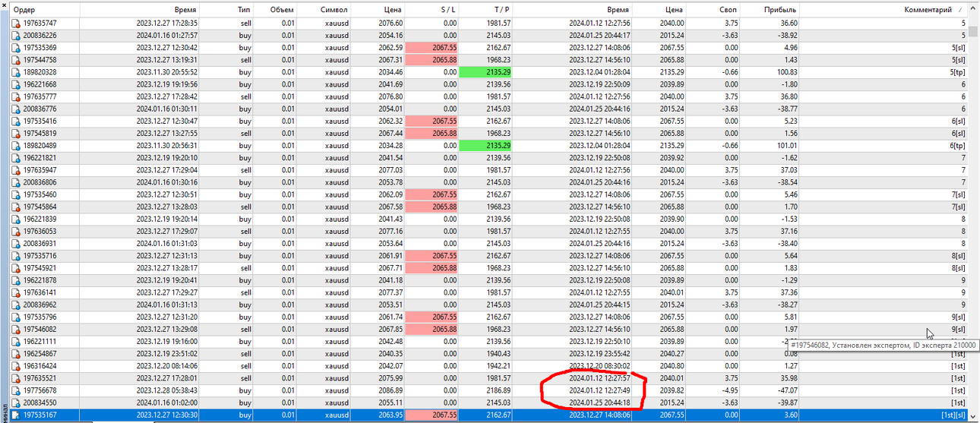Click the close time 2023.12.20 08:30:02
The width and height of the screenshot is (980, 423).
pyautogui.click(x=599, y=365)
